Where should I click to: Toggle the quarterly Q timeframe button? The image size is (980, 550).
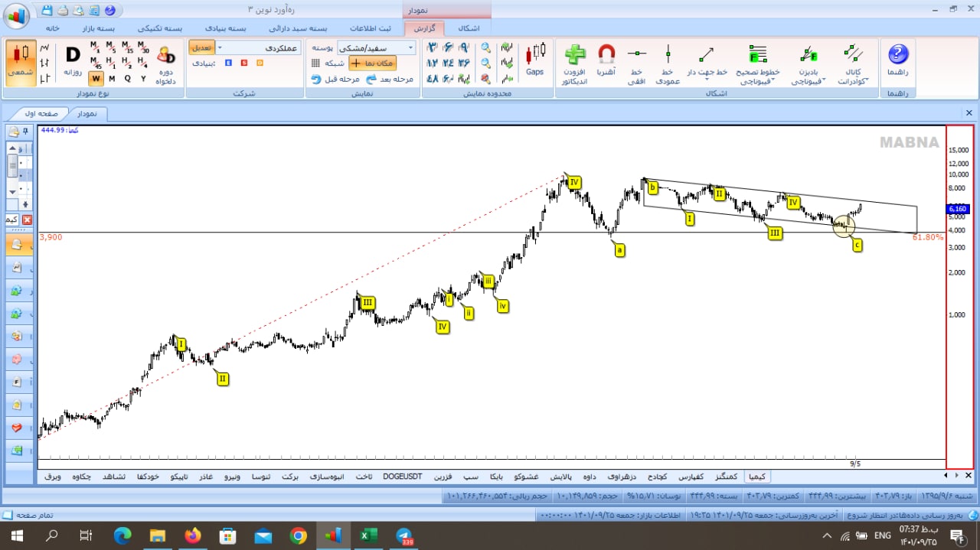pyautogui.click(x=127, y=78)
